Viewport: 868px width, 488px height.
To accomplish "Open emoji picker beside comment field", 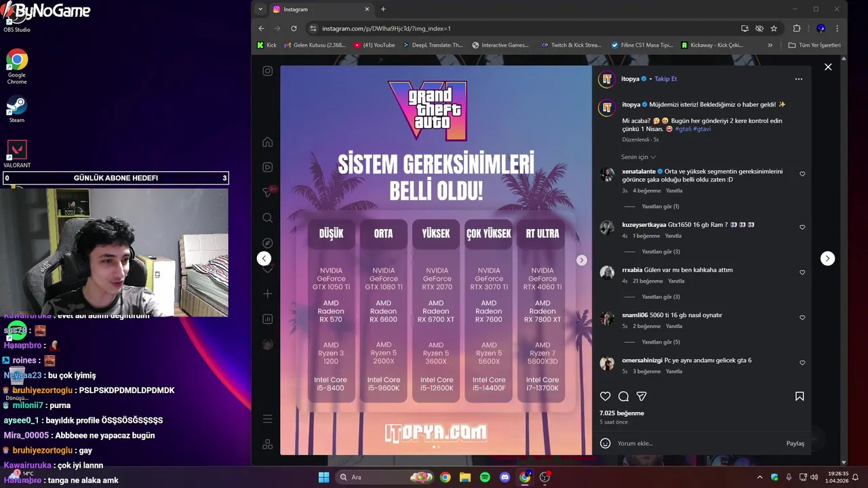I will point(606,443).
